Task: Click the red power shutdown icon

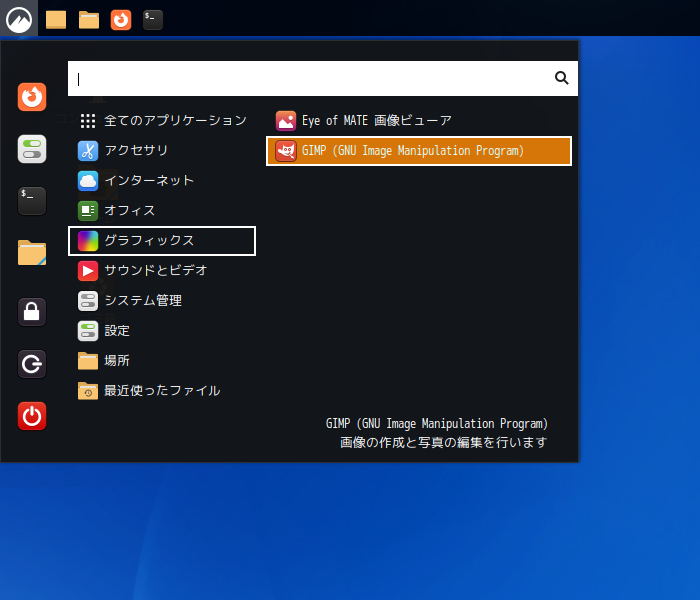Action: (x=32, y=416)
